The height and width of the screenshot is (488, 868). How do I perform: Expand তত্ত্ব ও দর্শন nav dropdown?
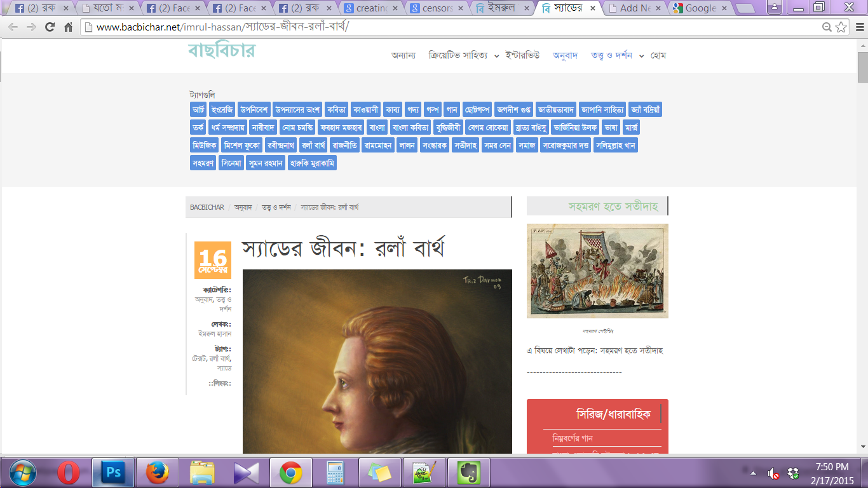point(641,56)
